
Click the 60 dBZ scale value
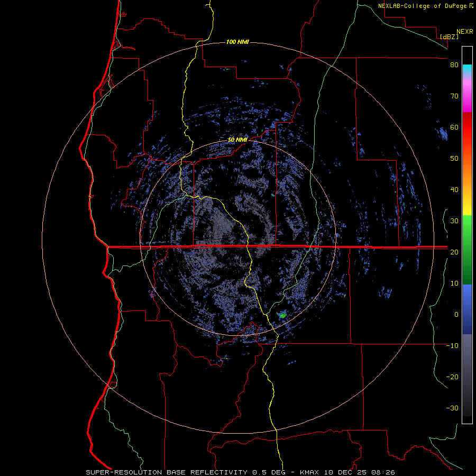tap(454, 127)
